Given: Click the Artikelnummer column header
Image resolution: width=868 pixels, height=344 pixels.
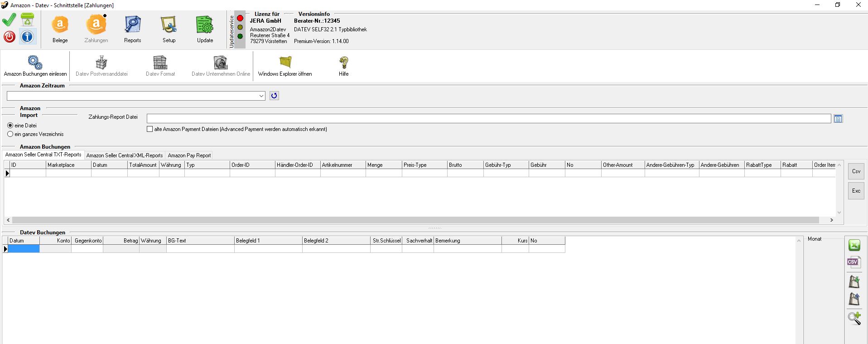Looking at the screenshot, I should (x=343, y=165).
